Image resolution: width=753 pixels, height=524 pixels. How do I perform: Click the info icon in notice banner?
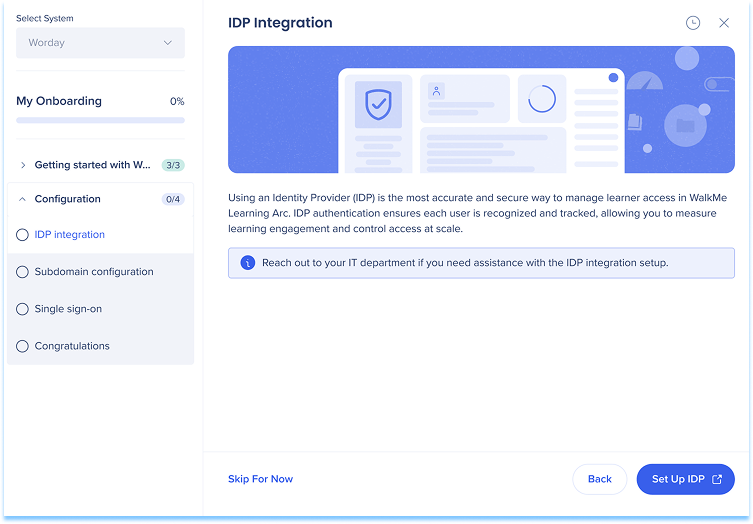(x=248, y=263)
